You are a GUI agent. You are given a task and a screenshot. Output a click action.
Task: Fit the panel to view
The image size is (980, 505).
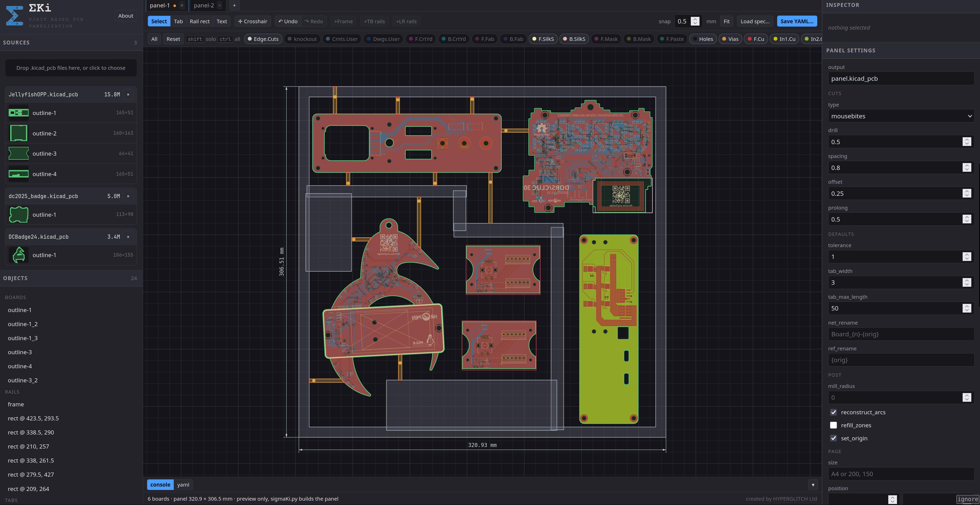pos(726,21)
